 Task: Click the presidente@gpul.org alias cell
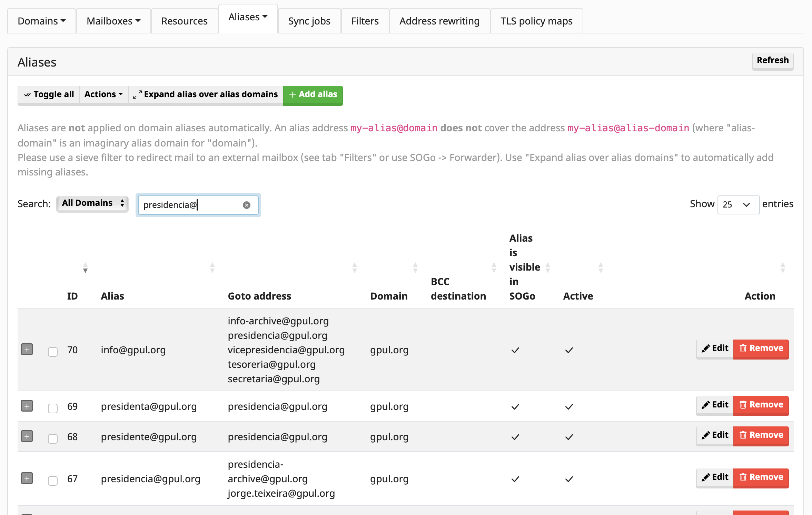[149, 437]
